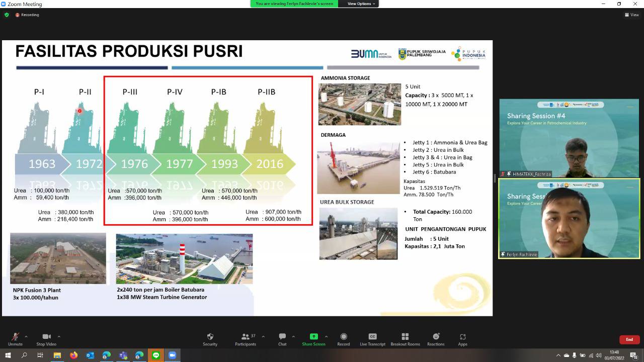644x362 pixels.
Task: Open Microsoft Teams from taskbar
Action: coord(123,355)
